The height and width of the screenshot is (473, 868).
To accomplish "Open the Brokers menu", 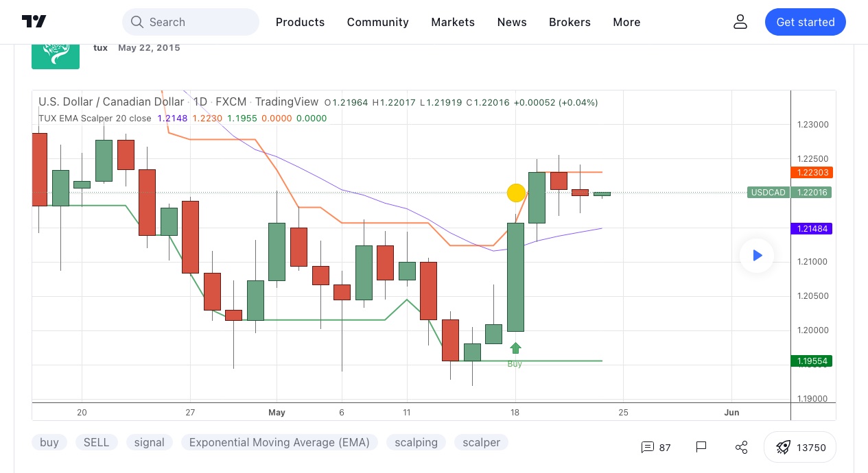I will [570, 22].
